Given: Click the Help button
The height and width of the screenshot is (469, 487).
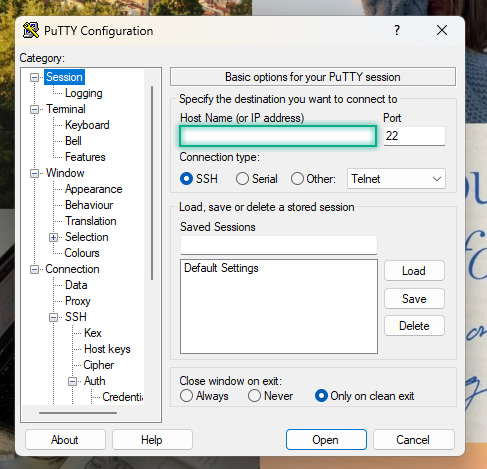Looking at the screenshot, I should pos(152,440).
